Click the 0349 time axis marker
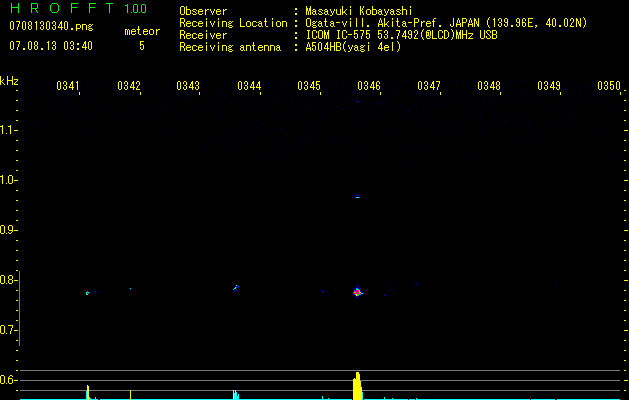The height and width of the screenshot is (400, 629). (549, 86)
